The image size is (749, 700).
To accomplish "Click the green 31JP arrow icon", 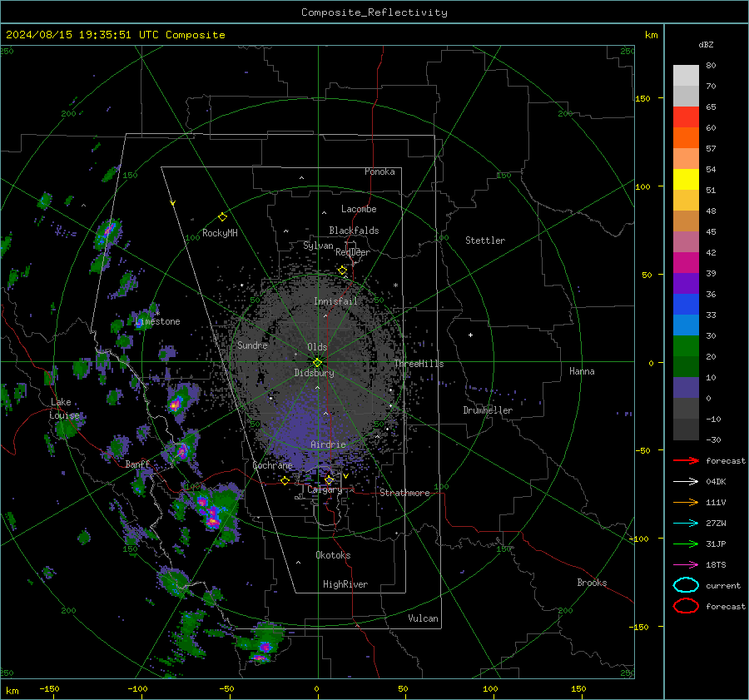I will (686, 544).
